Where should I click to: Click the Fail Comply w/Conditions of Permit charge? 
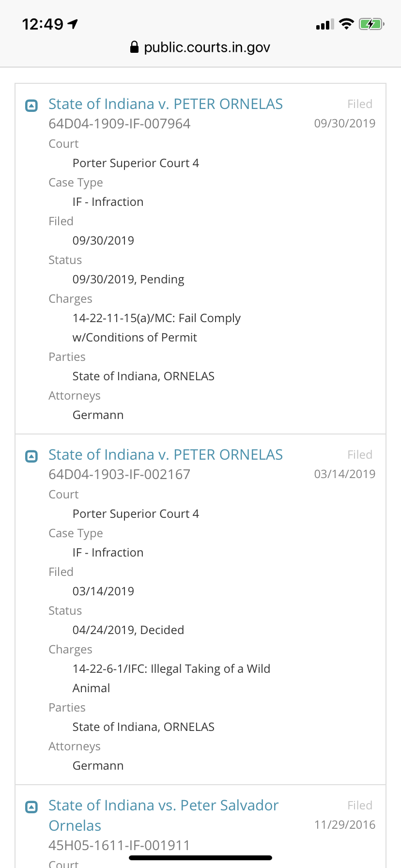point(156,327)
